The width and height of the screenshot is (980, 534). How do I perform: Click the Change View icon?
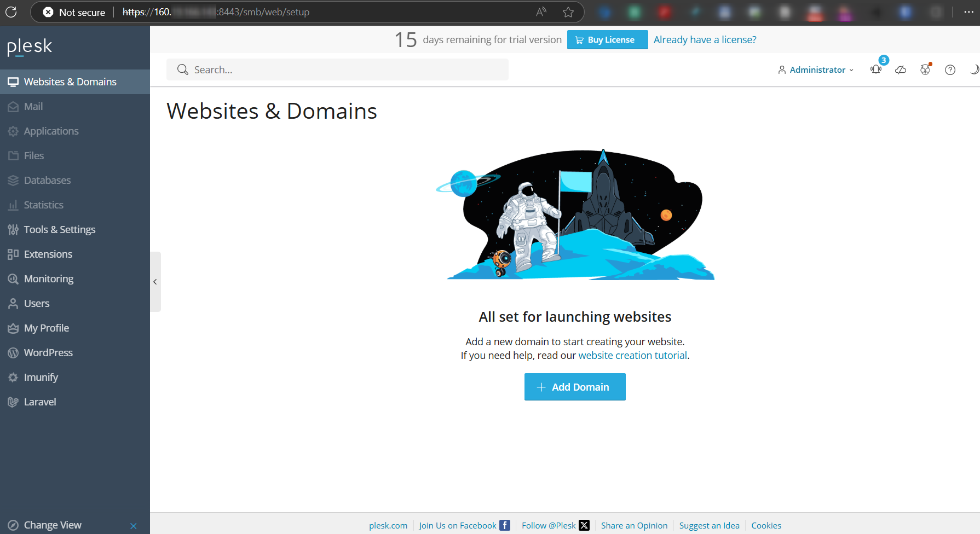pyautogui.click(x=13, y=525)
